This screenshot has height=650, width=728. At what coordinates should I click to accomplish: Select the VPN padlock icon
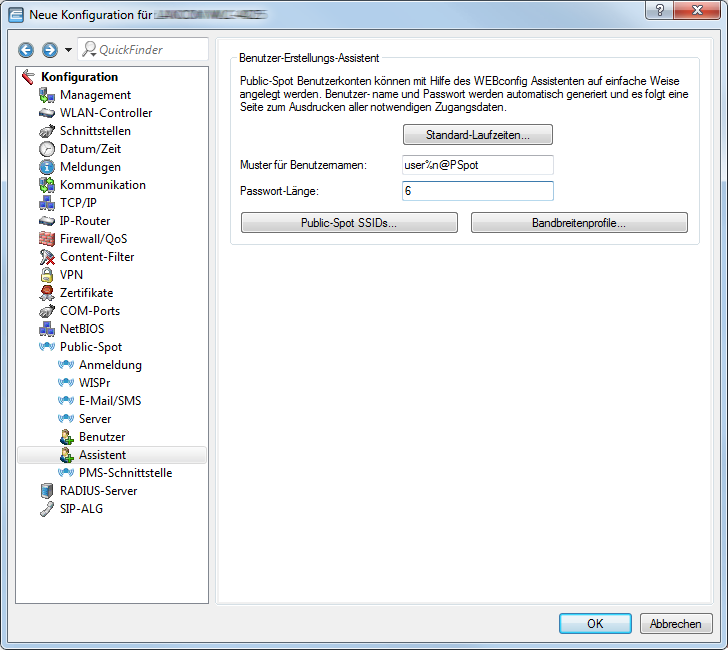coord(47,275)
